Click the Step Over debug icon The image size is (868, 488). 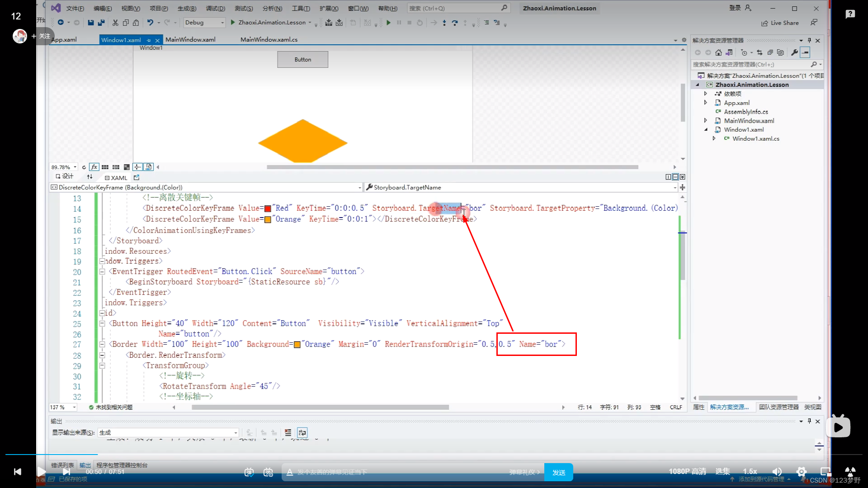(454, 23)
